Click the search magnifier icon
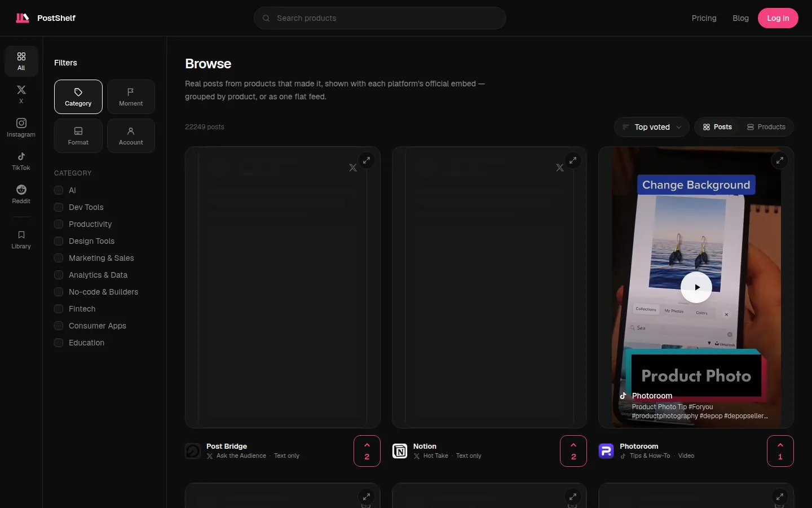Screen dimensions: 812x508 pyautogui.click(x=266, y=18)
